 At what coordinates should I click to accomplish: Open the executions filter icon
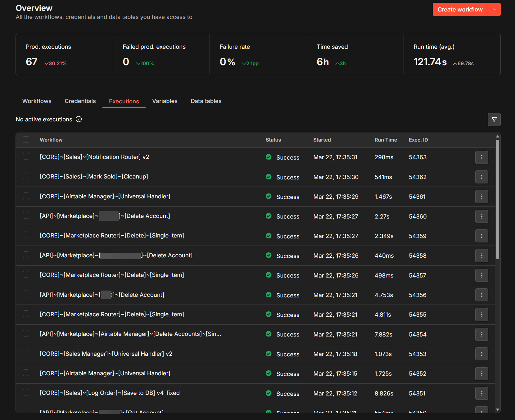tap(494, 120)
